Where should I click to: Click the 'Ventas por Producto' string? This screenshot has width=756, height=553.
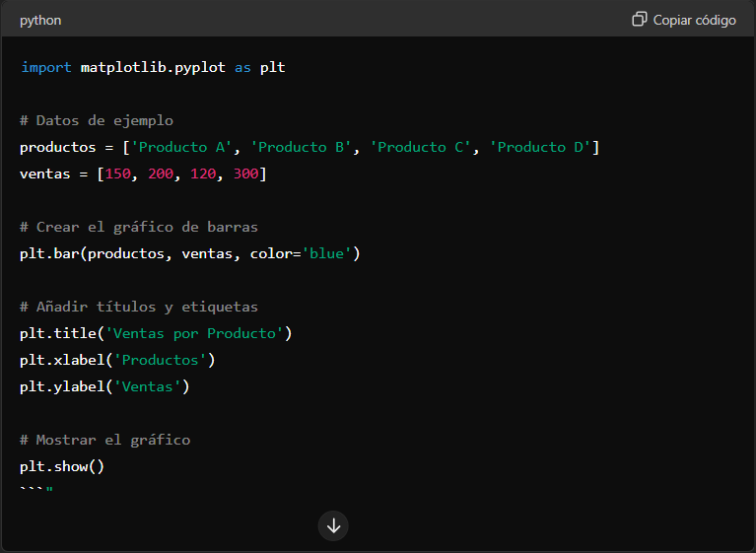click(194, 333)
